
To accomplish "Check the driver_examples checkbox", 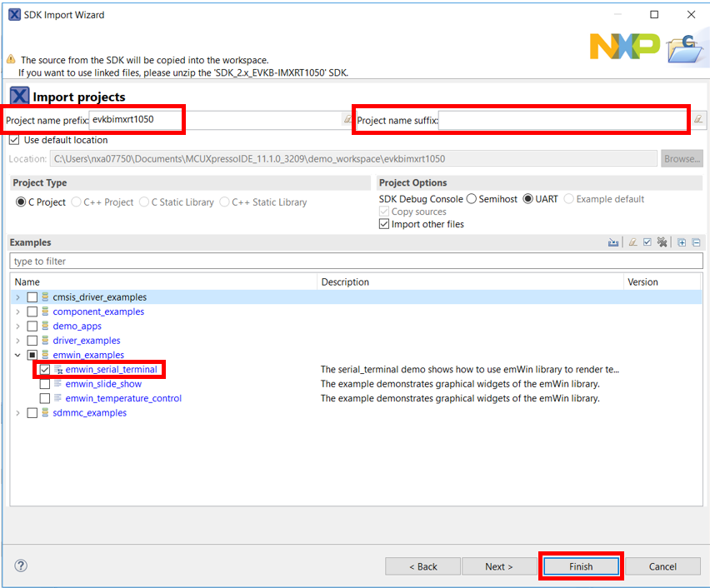I will point(32,341).
